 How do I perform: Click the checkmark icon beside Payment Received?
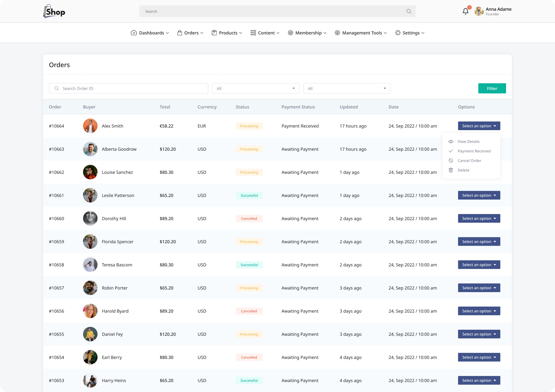[x=451, y=151]
